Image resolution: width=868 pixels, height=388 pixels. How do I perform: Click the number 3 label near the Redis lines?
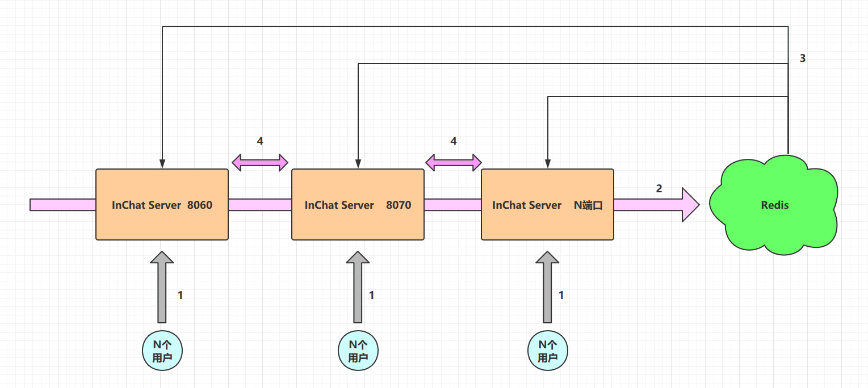click(x=803, y=58)
